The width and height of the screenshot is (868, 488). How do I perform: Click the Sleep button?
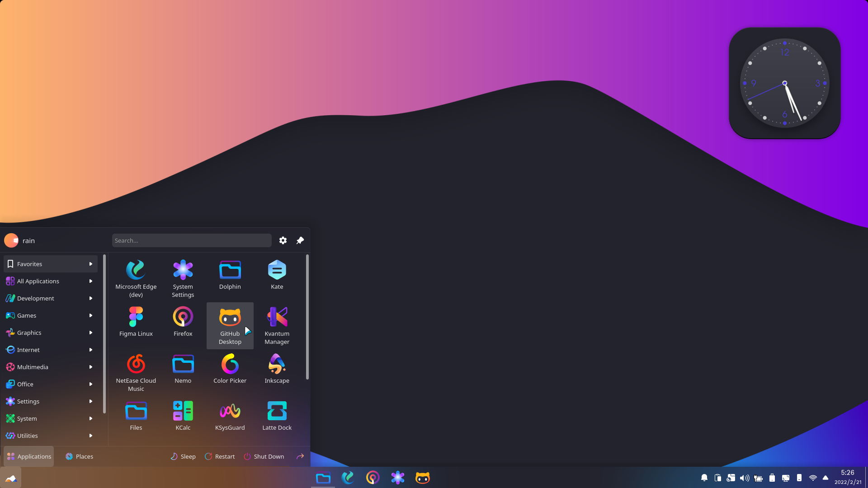click(x=183, y=456)
